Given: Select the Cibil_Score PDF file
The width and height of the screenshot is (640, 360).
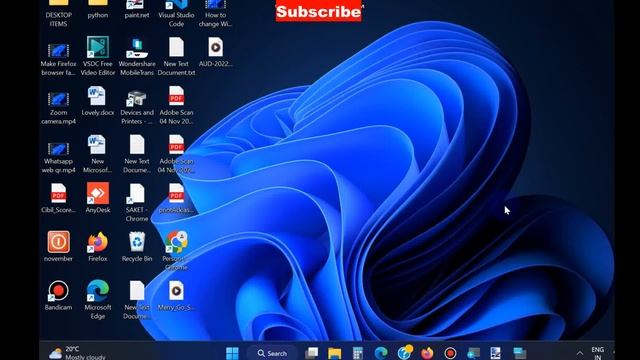Looking at the screenshot, I should pyautogui.click(x=58, y=198).
